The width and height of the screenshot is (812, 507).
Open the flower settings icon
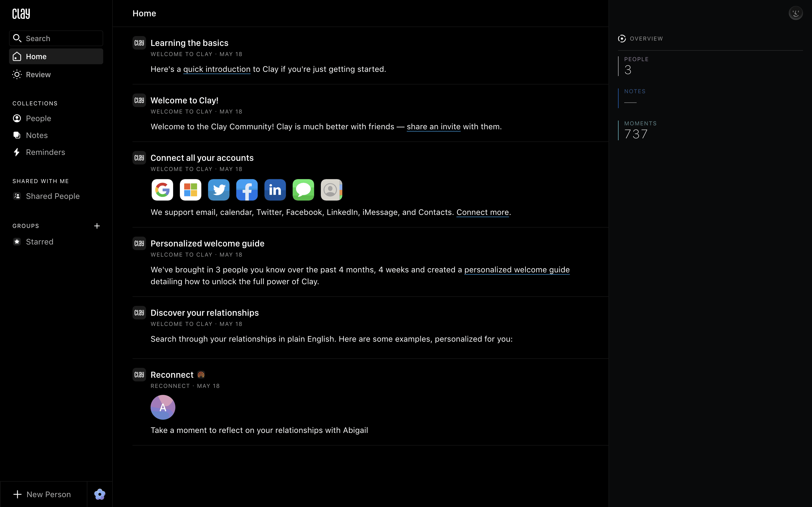[x=100, y=494]
